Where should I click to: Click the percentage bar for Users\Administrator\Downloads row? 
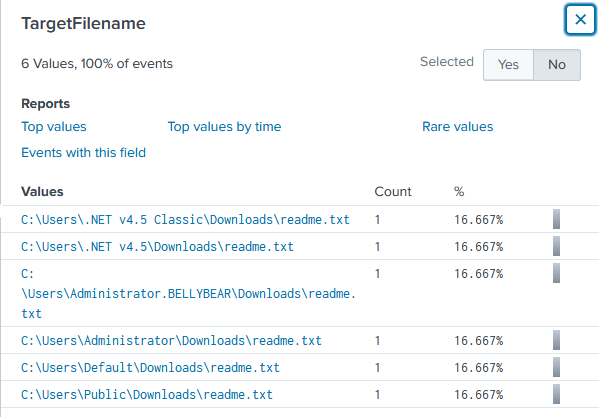pos(557,340)
